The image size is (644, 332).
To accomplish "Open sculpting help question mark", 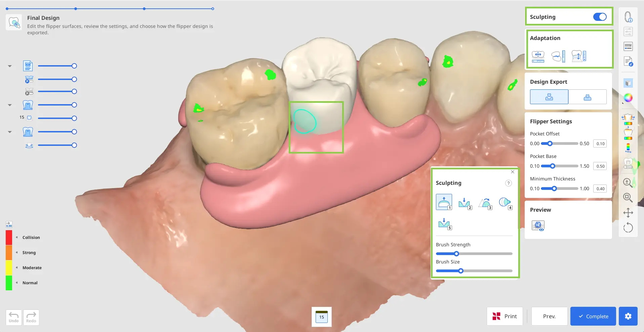I will pyautogui.click(x=508, y=183).
